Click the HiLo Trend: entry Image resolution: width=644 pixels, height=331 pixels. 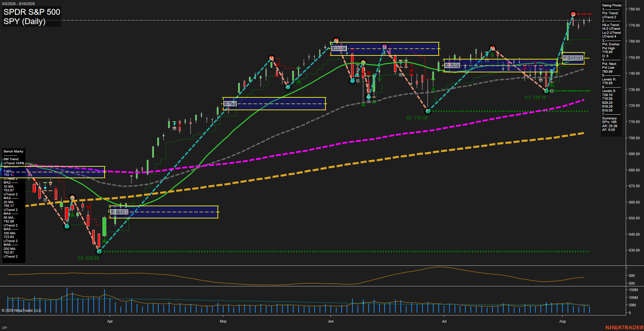[611, 25]
